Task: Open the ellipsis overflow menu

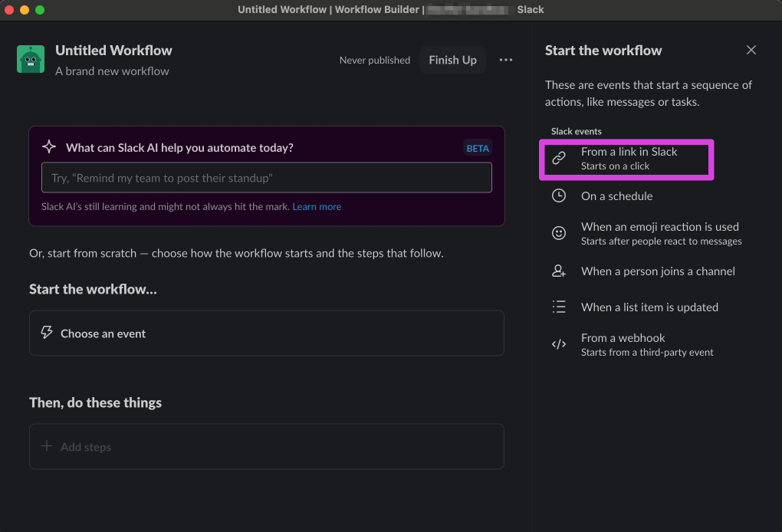Action: pos(505,59)
